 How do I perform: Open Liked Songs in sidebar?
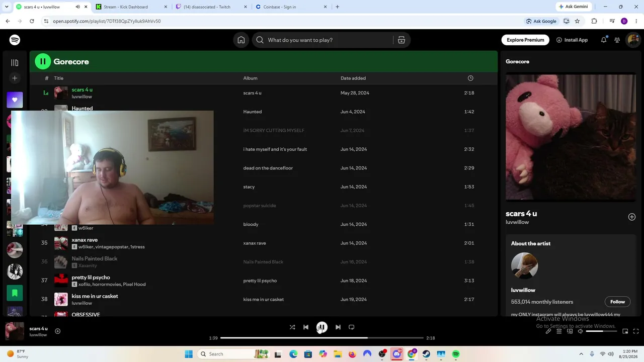coord(15,100)
